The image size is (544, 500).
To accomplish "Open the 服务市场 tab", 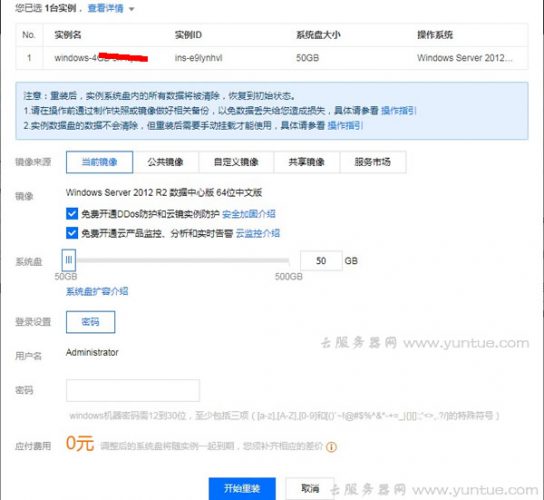I will point(373,162).
